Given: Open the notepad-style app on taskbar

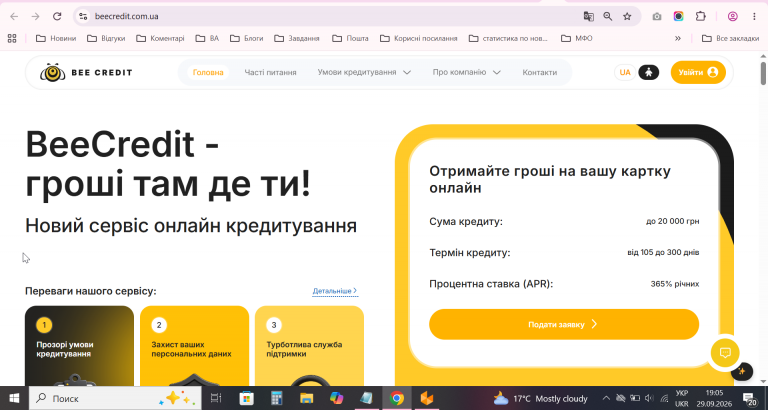Looking at the screenshot, I should point(366,398).
